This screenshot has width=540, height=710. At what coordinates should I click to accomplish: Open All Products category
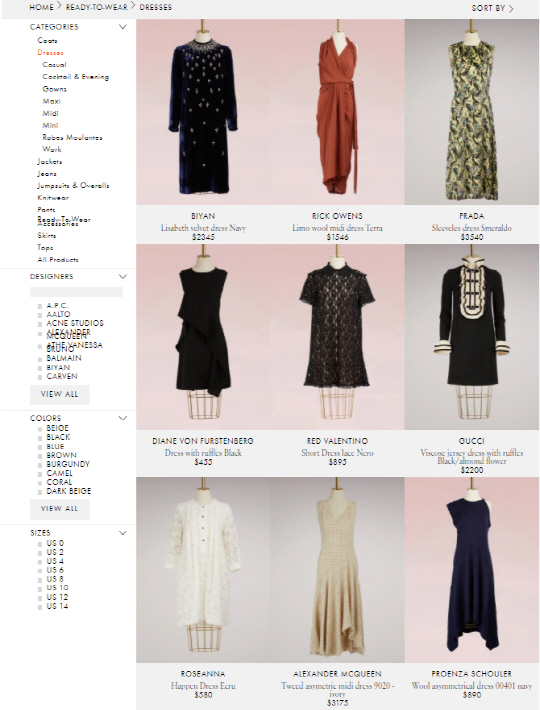(58, 259)
